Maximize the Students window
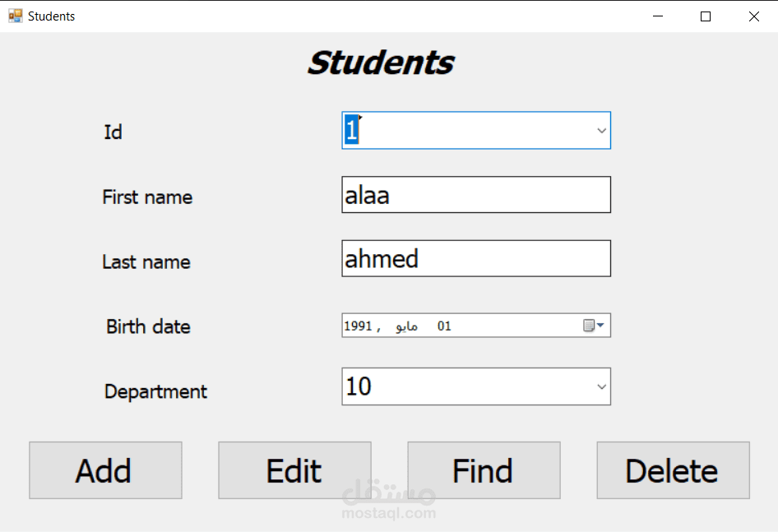Image resolution: width=778 pixels, height=532 pixels. coord(705,16)
